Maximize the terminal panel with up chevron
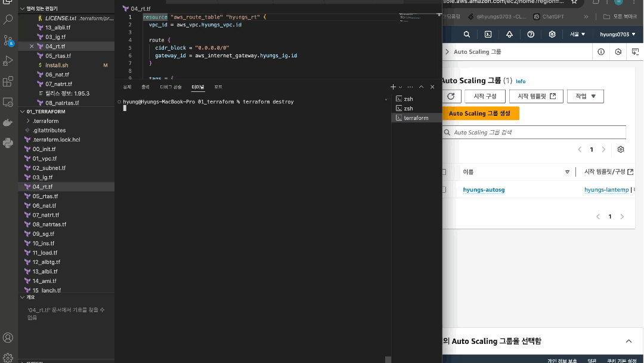 coord(421,87)
